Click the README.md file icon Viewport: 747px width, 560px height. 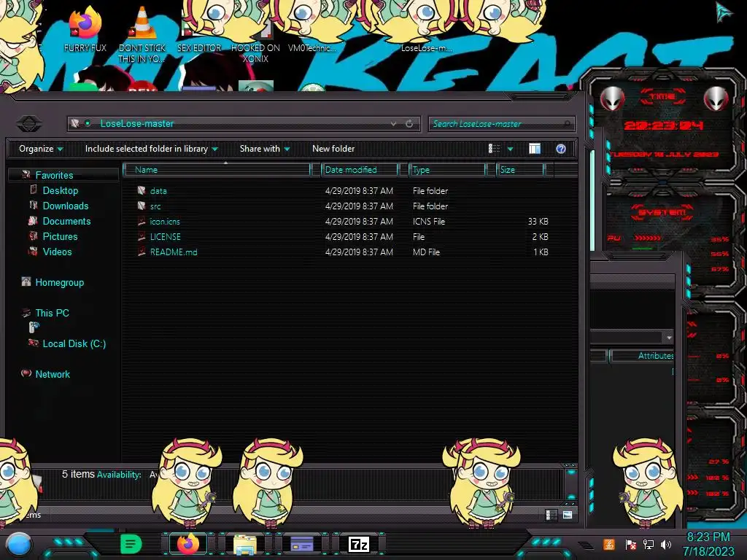[142, 252]
